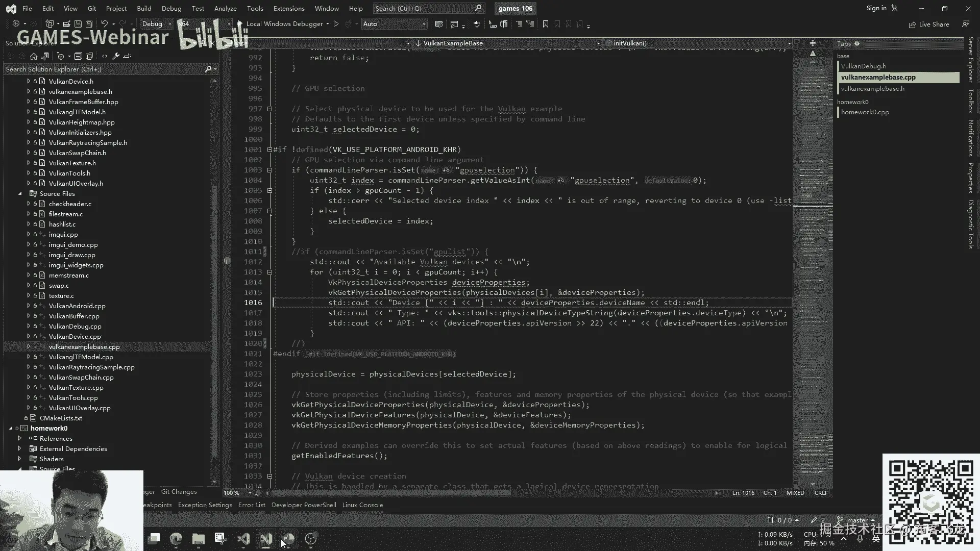Open homework0.cpp from the Tabs panel
This screenshot has width=980, height=551.
pyautogui.click(x=865, y=112)
